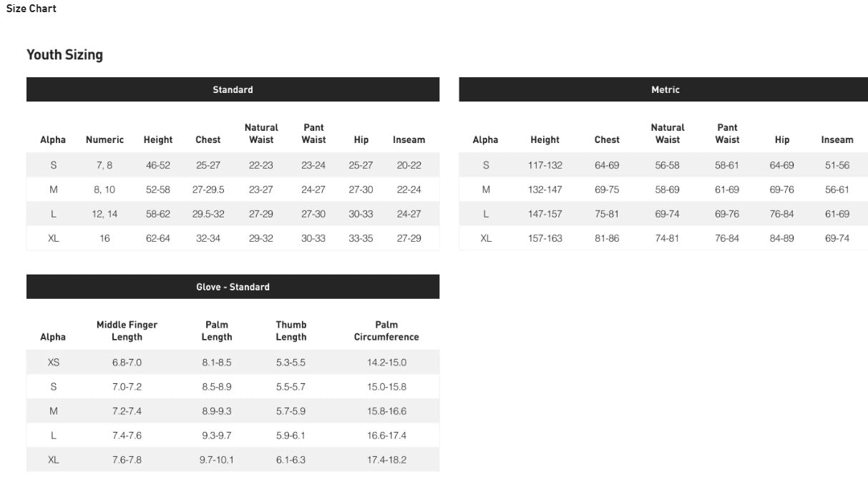Click the Middle Finger Length column header
Screen dimensions: 868x492
[x=127, y=330]
